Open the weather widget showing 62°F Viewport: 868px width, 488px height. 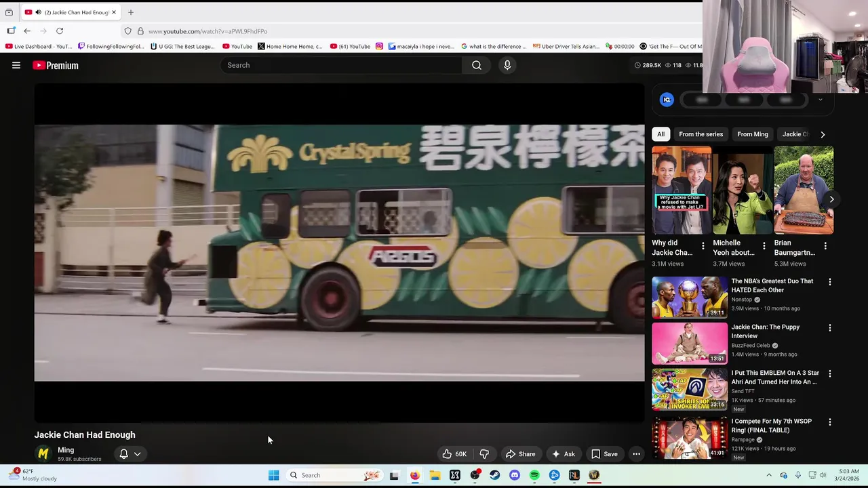point(34,475)
